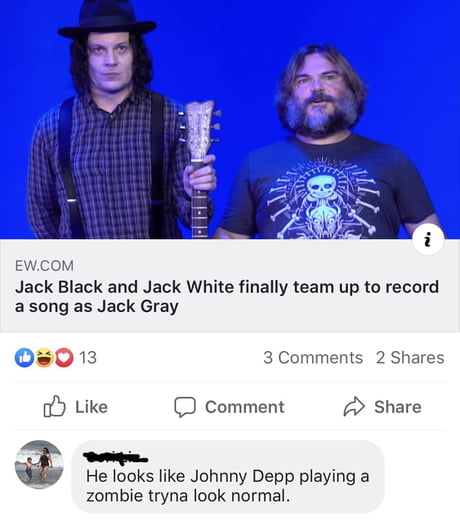View the 13 reactions count
The image size is (460, 521).
(88, 358)
